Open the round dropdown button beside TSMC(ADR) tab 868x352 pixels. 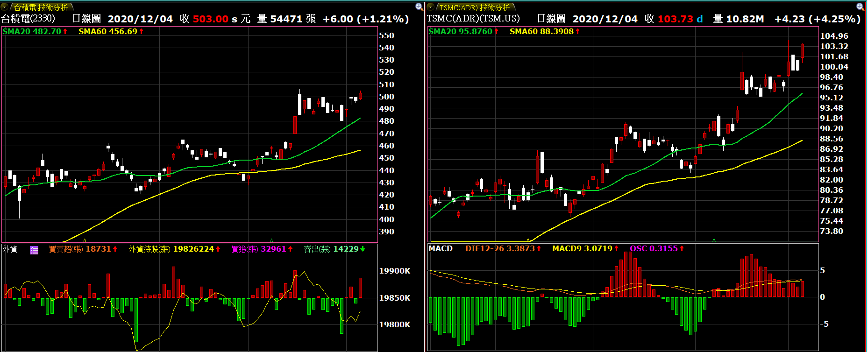pyautogui.click(x=431, y=7)
